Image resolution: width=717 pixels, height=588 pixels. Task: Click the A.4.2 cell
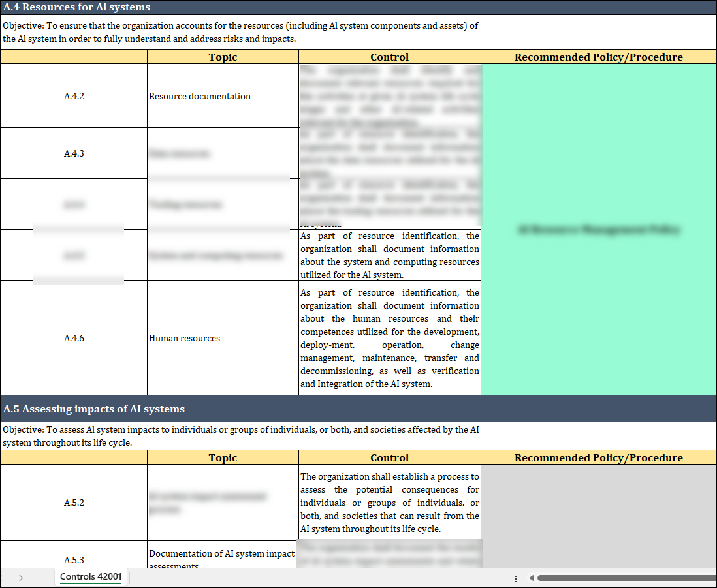tap(74, 96)
